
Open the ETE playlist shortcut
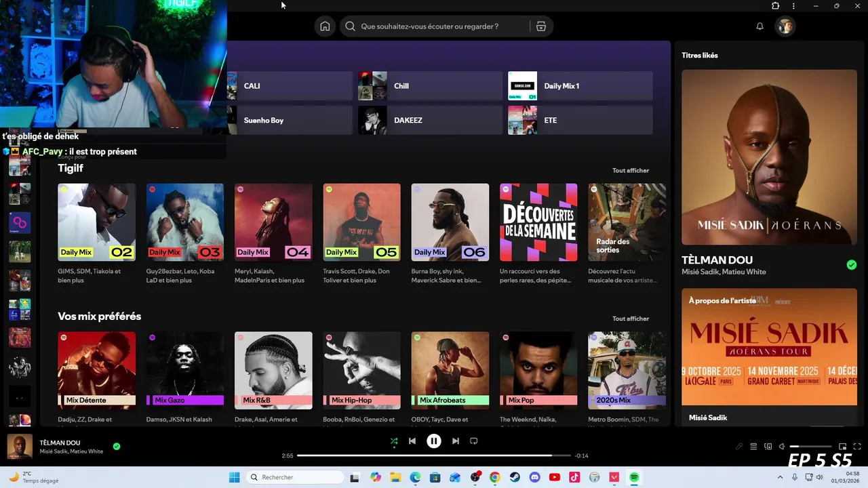click(580, 120)
